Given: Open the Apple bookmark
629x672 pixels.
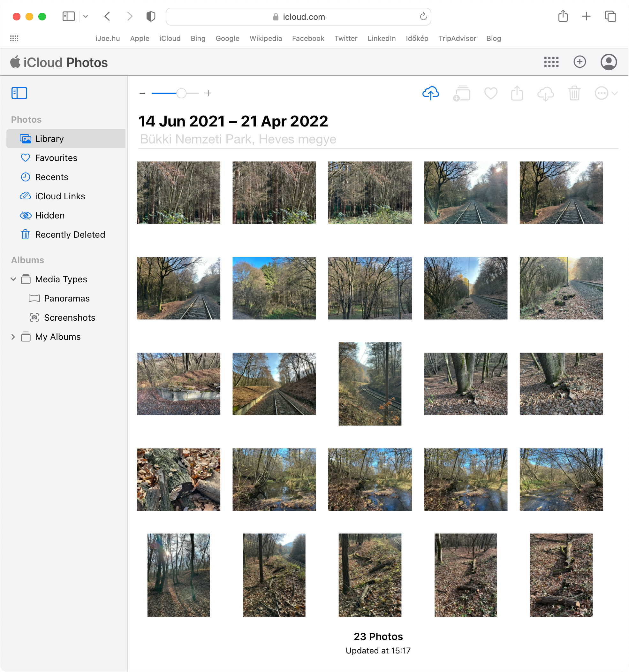Looking at the screenshot, I should pos(140,39).
